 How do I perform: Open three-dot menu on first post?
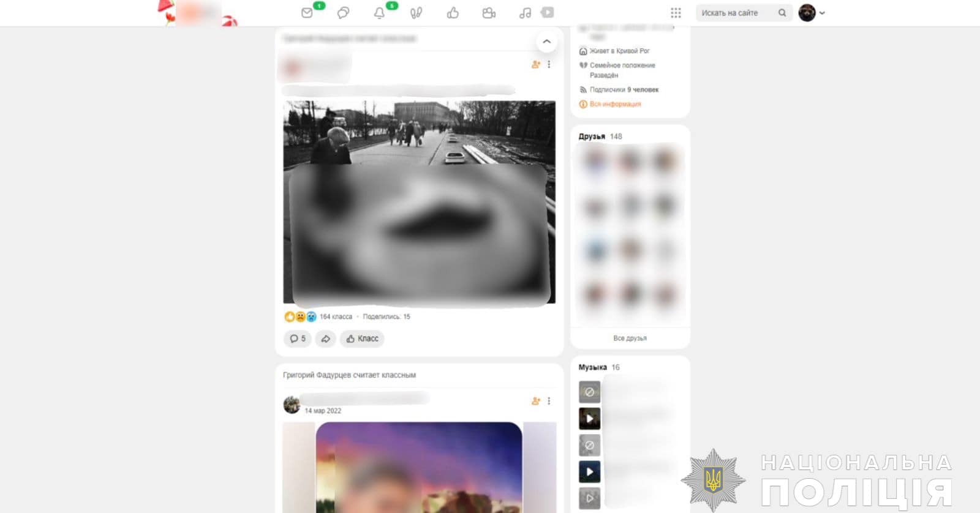click(x=549, y=64)
